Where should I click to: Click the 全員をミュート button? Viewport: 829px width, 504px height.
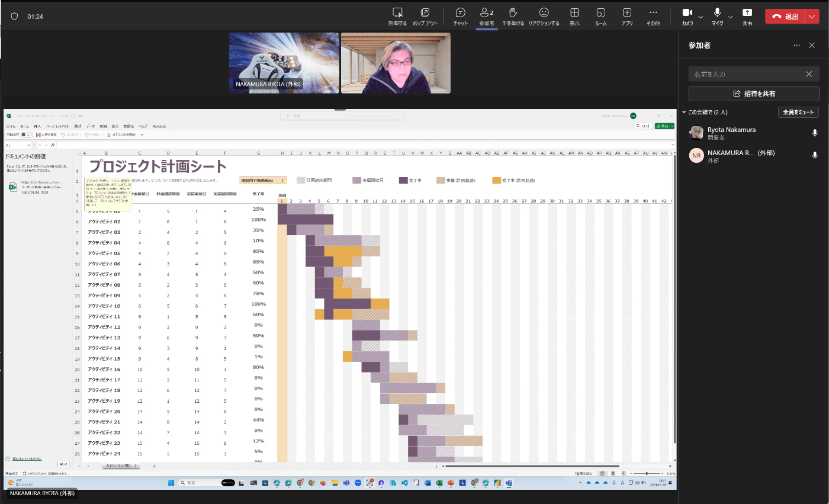tap(798, 112)
